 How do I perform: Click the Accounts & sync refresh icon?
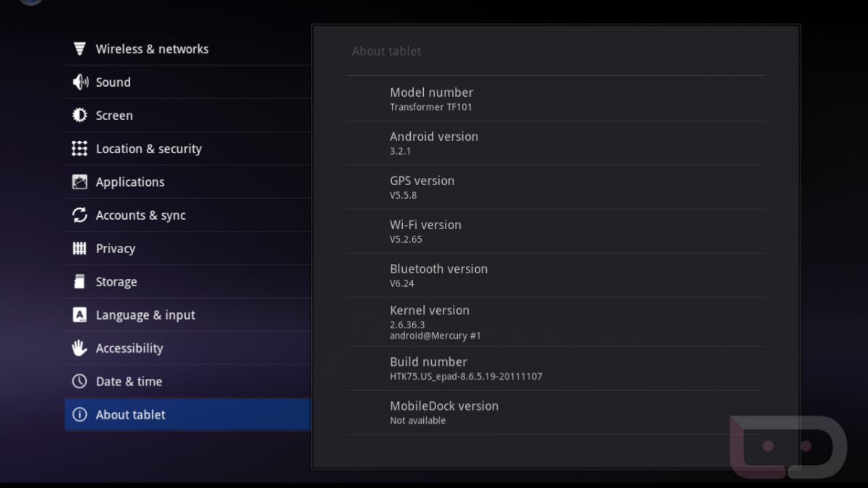pos(80,215)
